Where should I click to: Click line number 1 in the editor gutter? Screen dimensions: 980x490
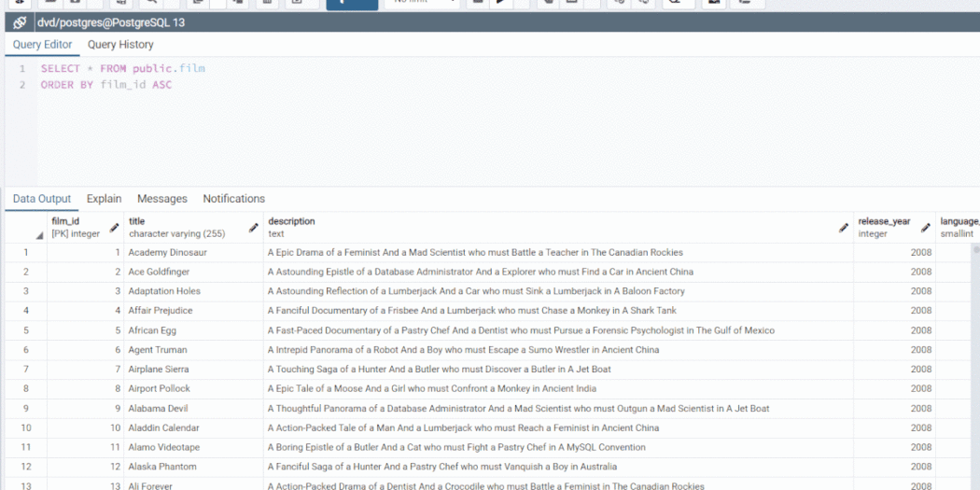point(22,69)
